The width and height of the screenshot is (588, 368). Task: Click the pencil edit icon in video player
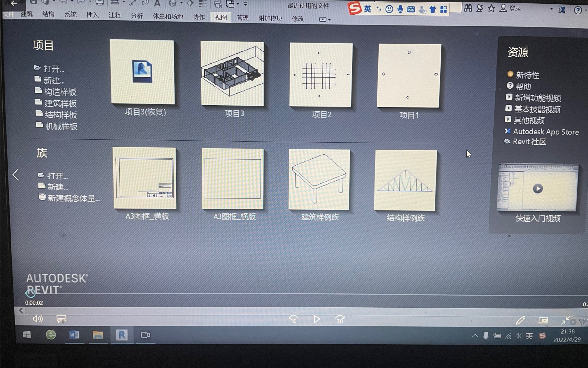(x=520, y=320)
